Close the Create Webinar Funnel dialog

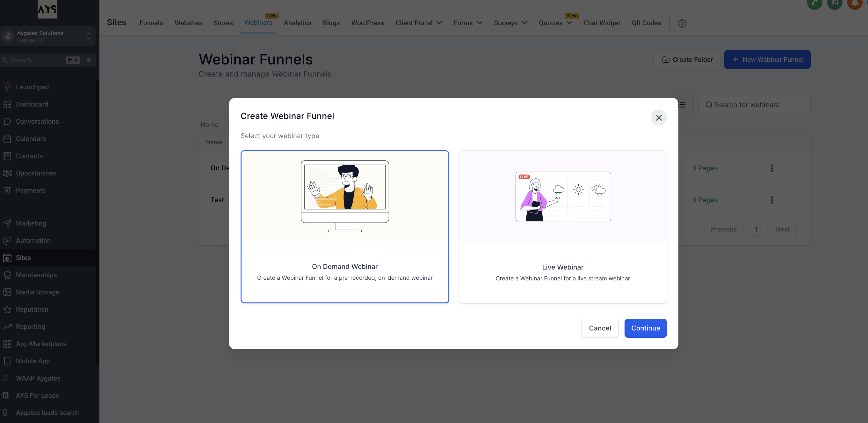click(x=659, y=118)
